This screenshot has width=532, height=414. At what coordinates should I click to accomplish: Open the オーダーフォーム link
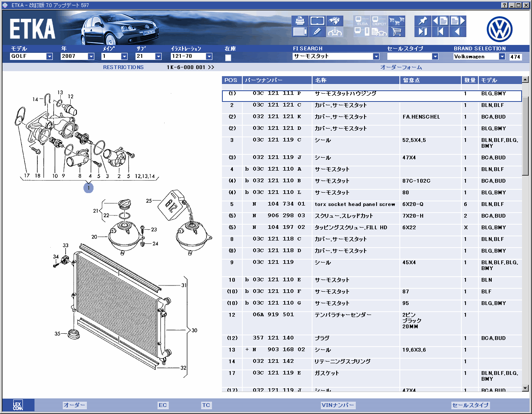pos(401,67)
